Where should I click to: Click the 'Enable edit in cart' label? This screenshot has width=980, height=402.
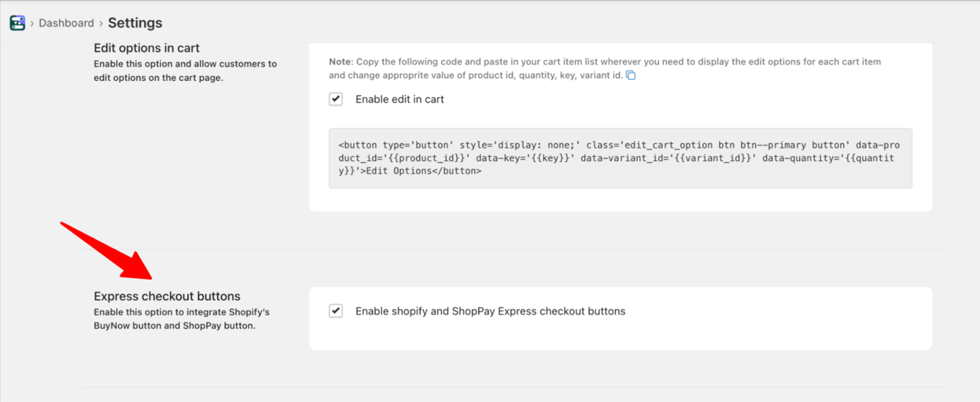[x=400, y=100]
